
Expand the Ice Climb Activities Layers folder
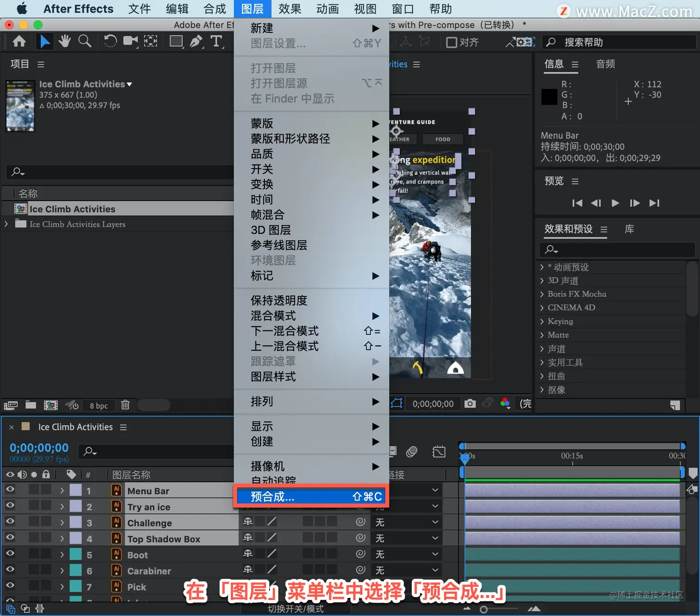(6, 224)
